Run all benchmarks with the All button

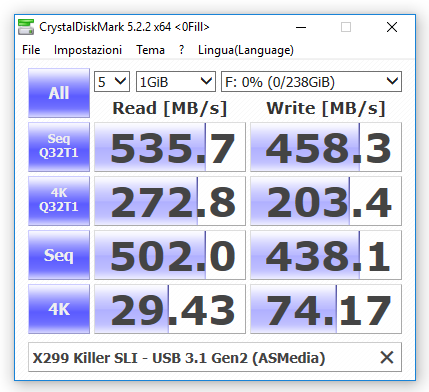(x=59, y=93)
